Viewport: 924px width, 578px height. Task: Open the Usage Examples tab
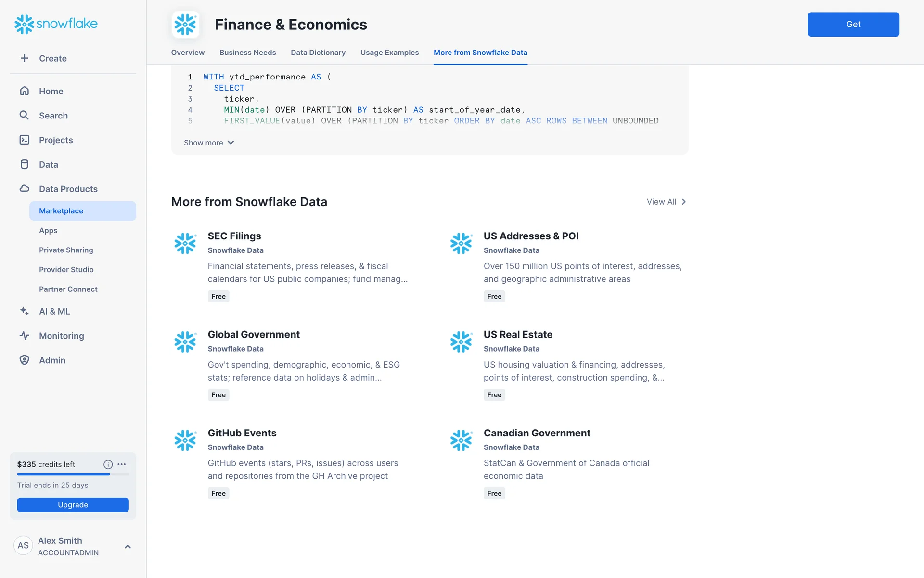(x=389, y=53)
